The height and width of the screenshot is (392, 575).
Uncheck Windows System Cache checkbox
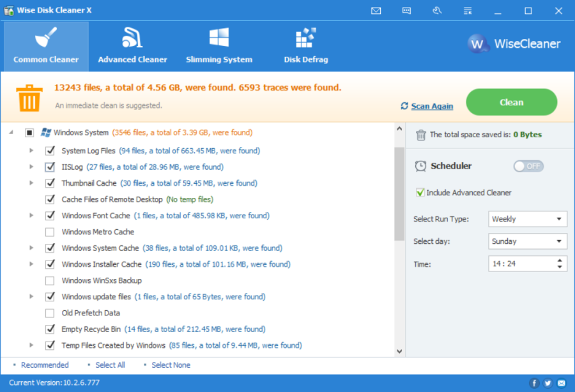tap(50, 248)
